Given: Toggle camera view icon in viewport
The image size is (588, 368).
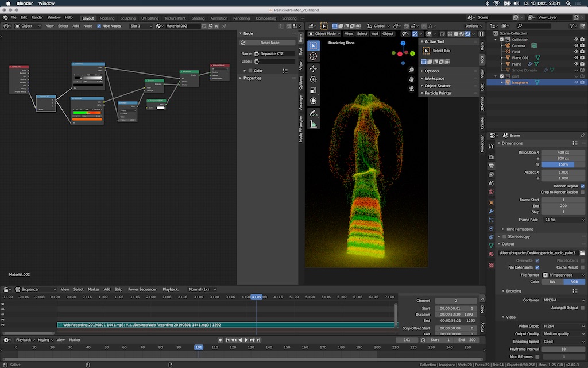Looking at the screenshot, I should 411,89.
